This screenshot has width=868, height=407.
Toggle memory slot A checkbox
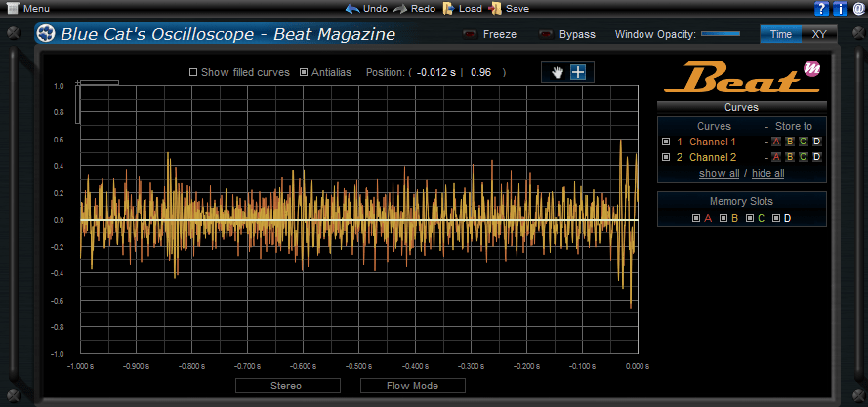pos(696,219)
